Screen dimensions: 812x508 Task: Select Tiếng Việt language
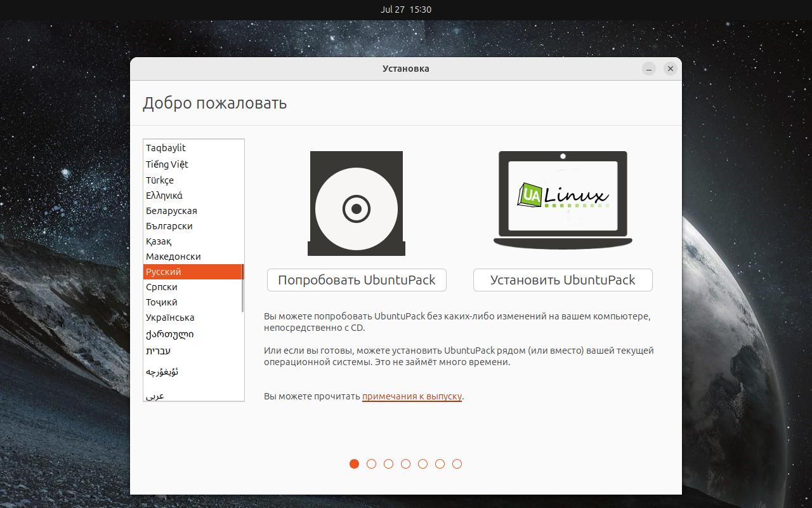193,164
